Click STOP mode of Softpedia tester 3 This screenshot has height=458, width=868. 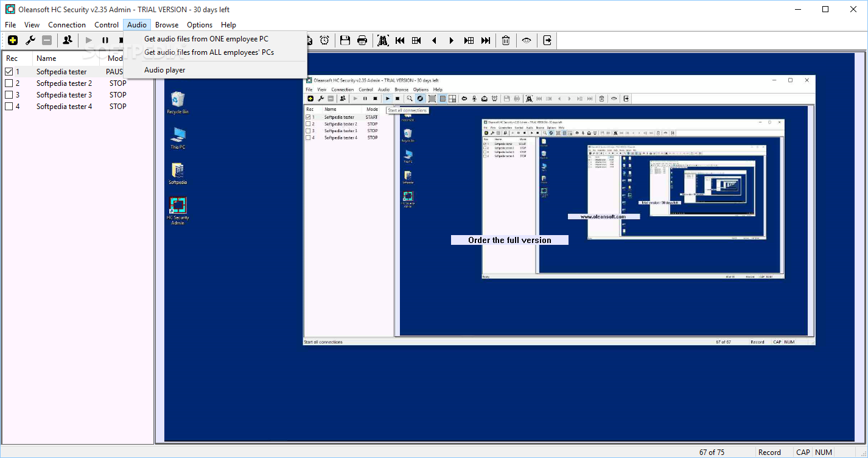(x=118, y=94)
